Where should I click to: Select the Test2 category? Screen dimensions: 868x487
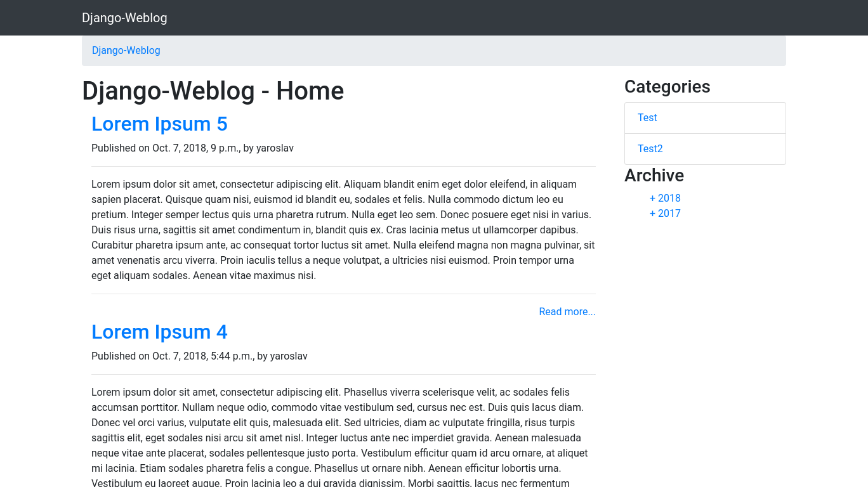pyautogui.click(x=650, y=149)
